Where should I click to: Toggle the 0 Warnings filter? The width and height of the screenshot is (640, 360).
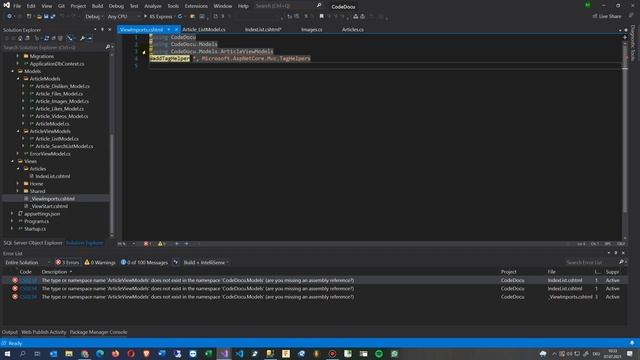pos(100,262)
